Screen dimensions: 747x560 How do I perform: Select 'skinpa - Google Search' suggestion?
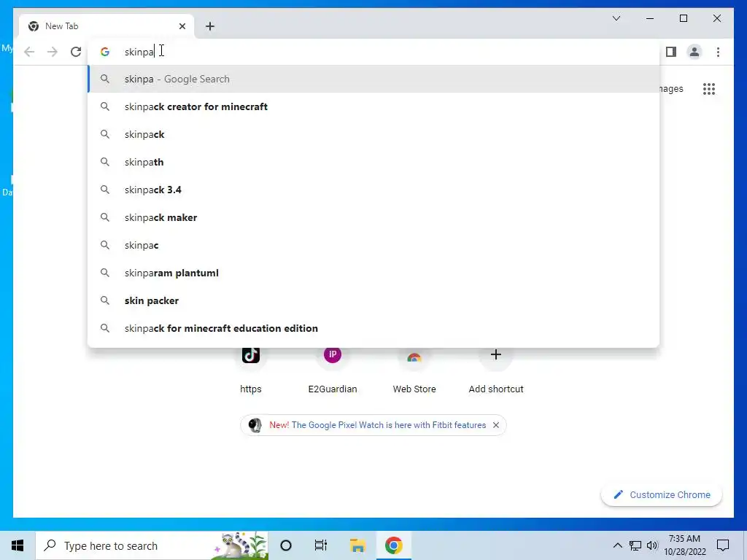373,79
